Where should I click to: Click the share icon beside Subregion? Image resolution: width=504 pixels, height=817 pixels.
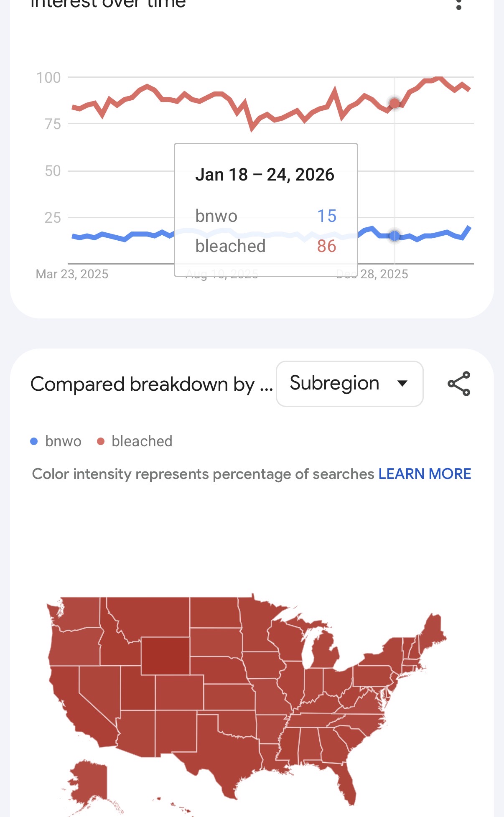point(459,384)
